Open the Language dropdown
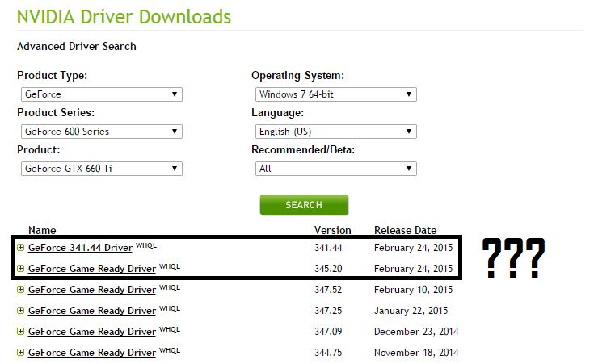The width and height of the screenshot is (594, 364). pos(336,132)
